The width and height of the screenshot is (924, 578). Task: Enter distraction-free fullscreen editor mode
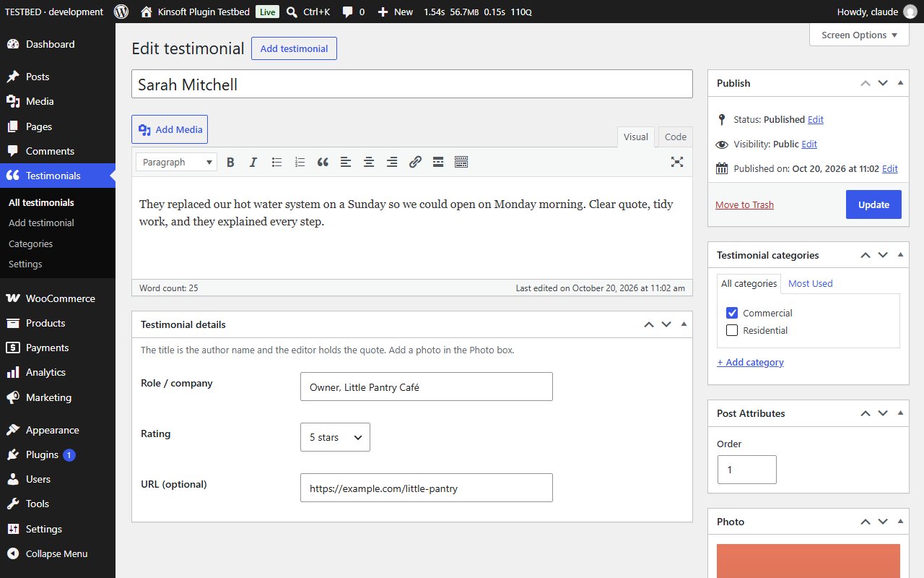677,163
